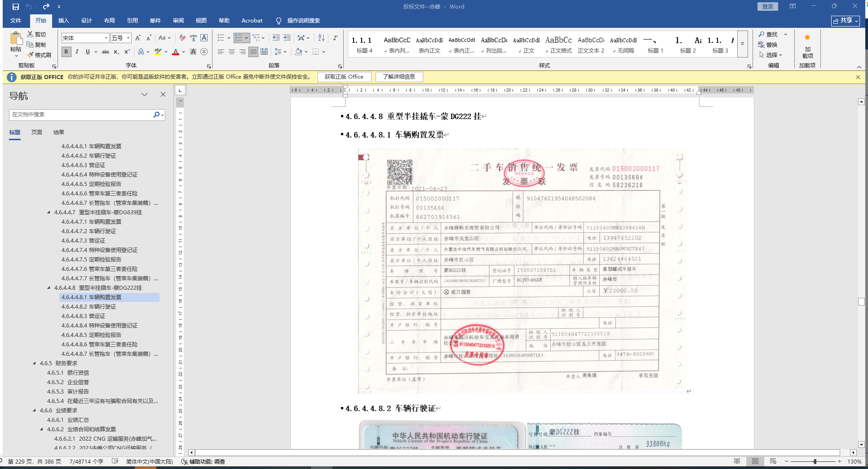Click the Format Painter (格式刷) tool
Viewport: 868px width, 469px height.
tap(39, 55)
